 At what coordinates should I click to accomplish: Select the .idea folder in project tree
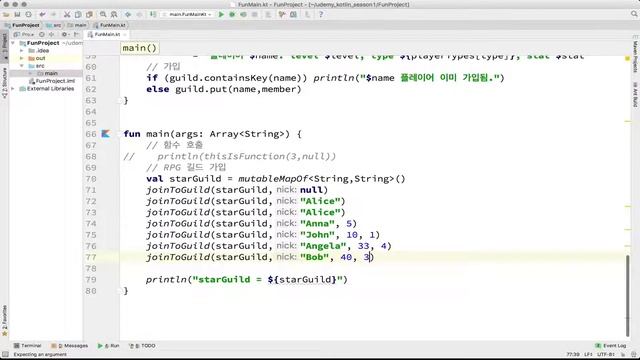(39, 51)
